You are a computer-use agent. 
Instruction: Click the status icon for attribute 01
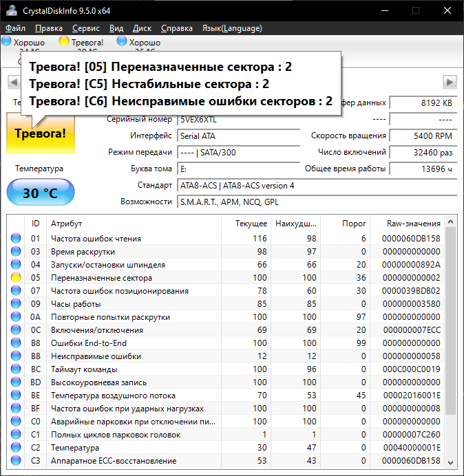[x=16, y=238]
